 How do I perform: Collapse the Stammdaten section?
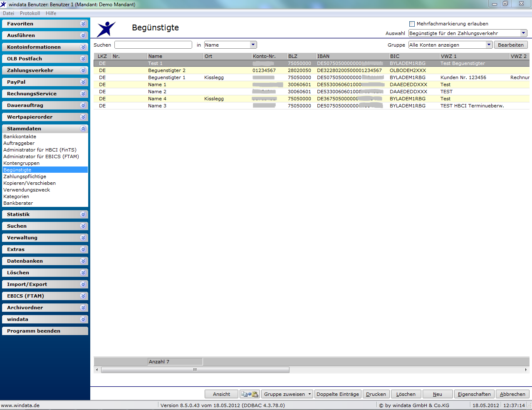pyautogui.click(x=45, y=129)
